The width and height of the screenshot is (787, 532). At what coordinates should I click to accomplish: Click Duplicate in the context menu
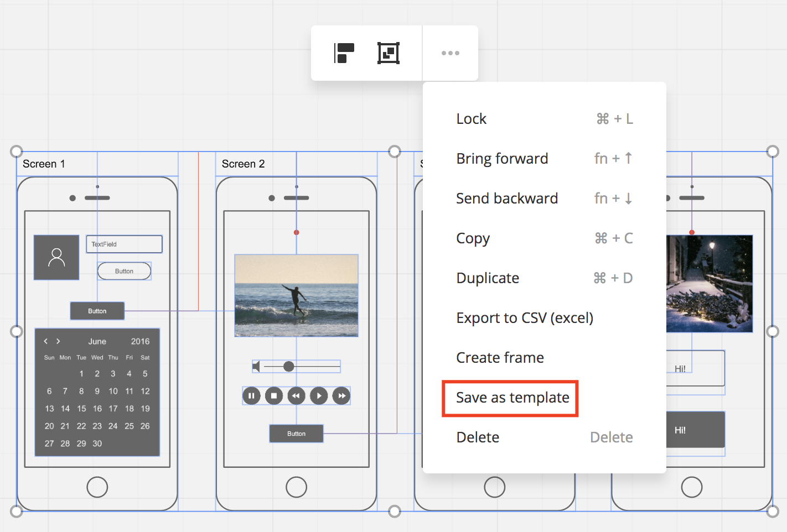(x=488, y=278)
